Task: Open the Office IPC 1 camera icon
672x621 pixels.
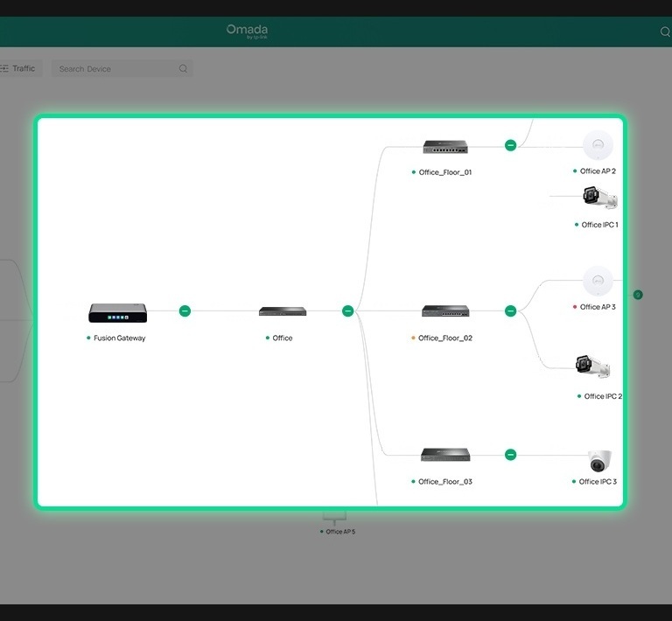Action: click(600, 198)
